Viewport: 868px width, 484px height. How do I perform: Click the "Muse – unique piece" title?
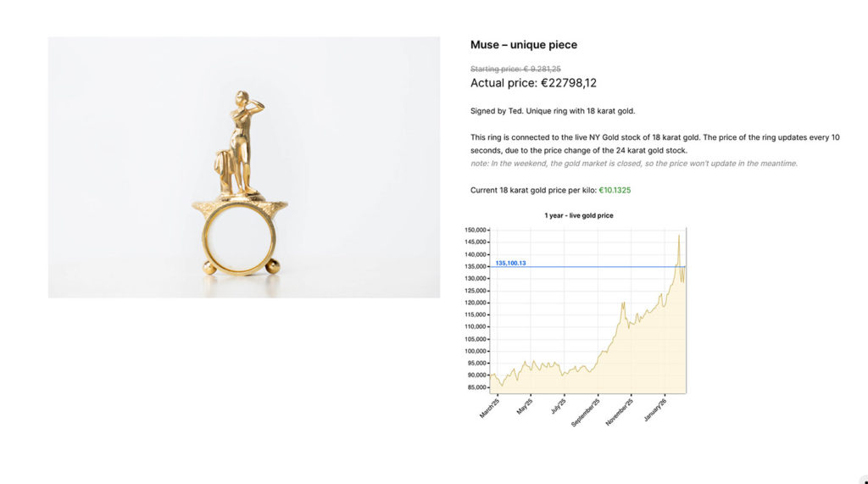click(x=523, y=45)
